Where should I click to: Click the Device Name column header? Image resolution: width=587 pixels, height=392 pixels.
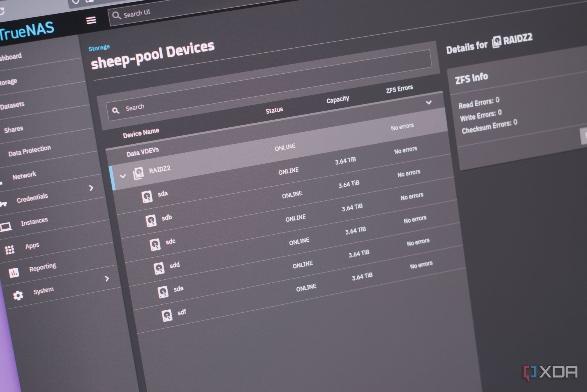(x=141, y=133)
